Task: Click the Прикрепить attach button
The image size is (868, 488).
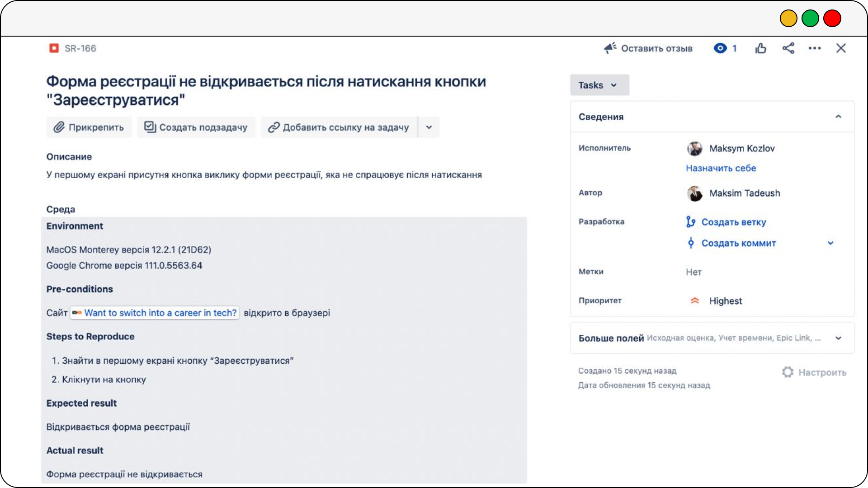Action: coord(89,127)
